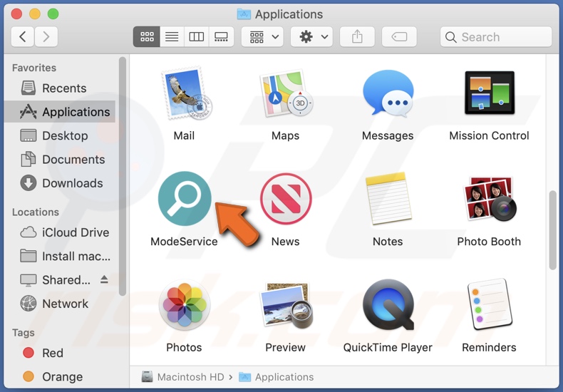Switch to column view
The width and height of the screenshot is (563, 392).
(x=197, y=36)
